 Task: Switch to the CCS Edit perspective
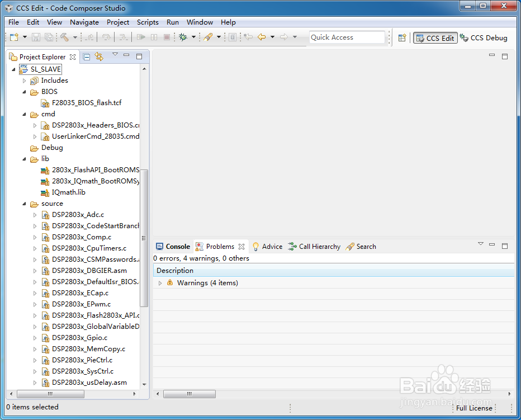pyautogui.click(x=435, y=38)
